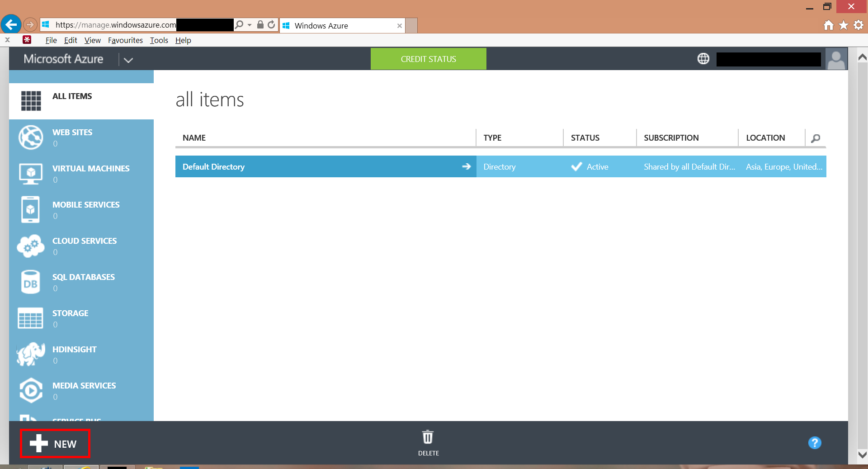This screenshot has height=469, width=868.
Task: Open the browser tools gear icon
Action: click(859, 25)
